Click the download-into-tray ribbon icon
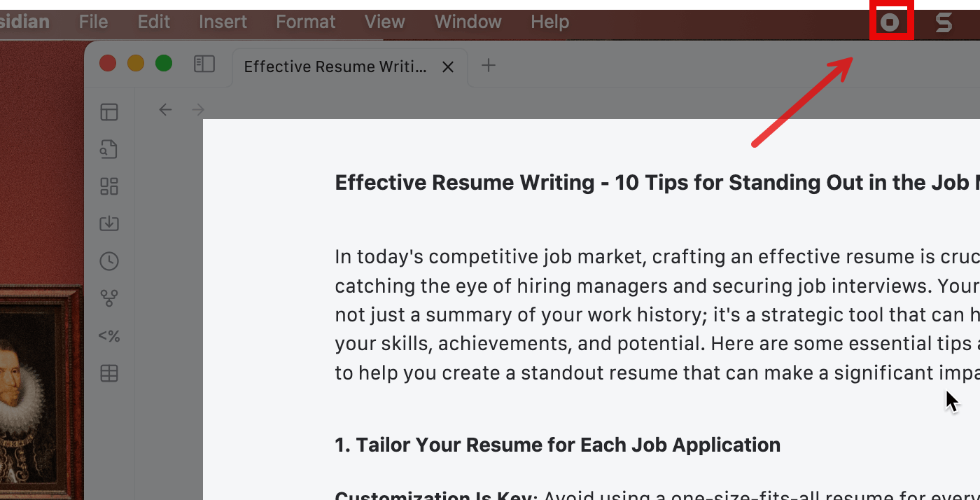 109,223
